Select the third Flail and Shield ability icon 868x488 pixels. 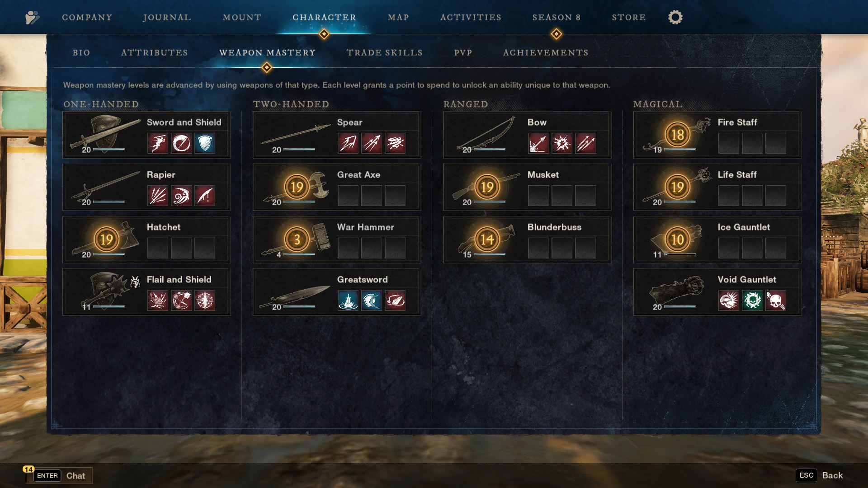click(x=205, y=300)
